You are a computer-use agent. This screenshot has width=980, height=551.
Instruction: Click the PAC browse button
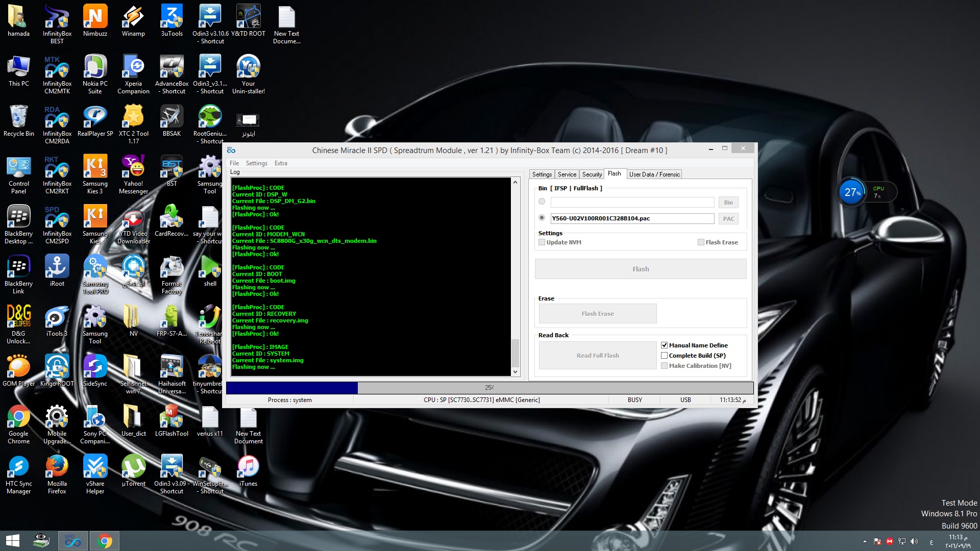pyautogui.click(x=728, y=219)
